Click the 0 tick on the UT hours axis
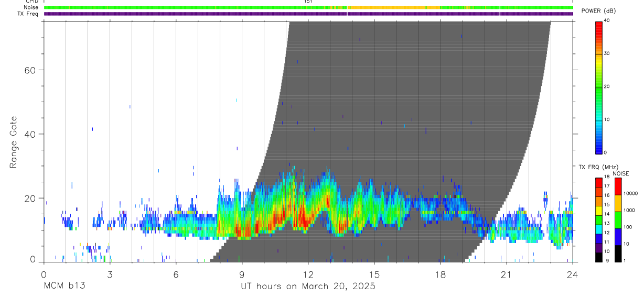Image resolution: width=644 pixels, height=297 pixels. click(x=44, y=274)
